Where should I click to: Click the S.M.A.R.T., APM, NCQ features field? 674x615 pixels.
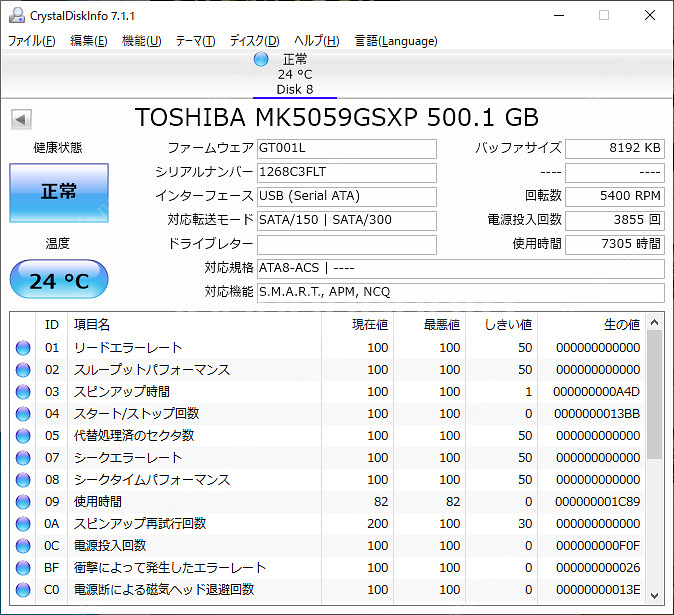[x=461, y=293]
